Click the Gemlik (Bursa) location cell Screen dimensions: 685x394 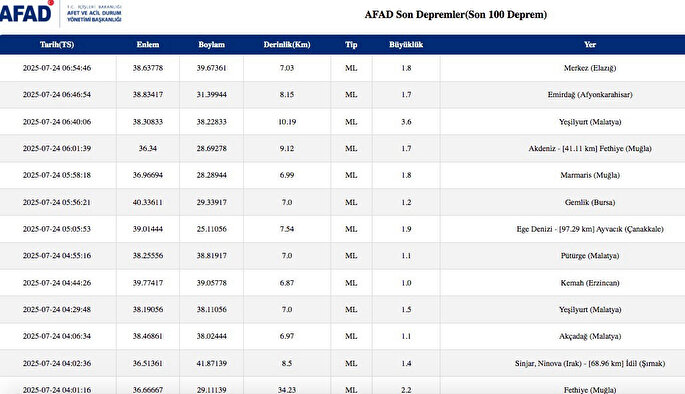[x=590, y=202]
